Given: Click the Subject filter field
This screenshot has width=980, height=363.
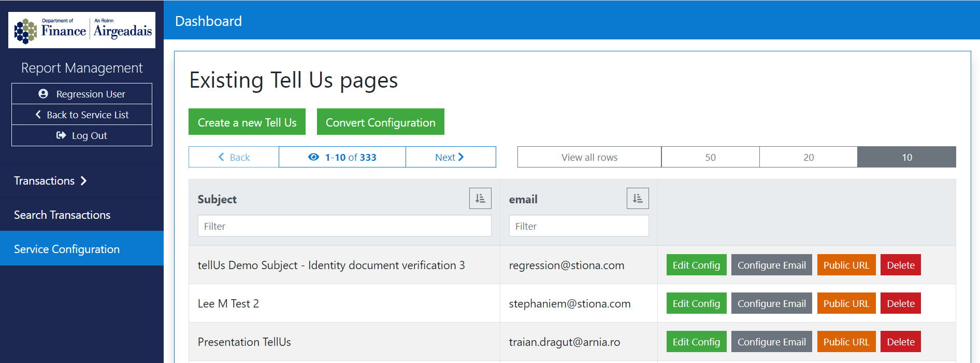Looking at the screenshot, I should click(344, 226).
